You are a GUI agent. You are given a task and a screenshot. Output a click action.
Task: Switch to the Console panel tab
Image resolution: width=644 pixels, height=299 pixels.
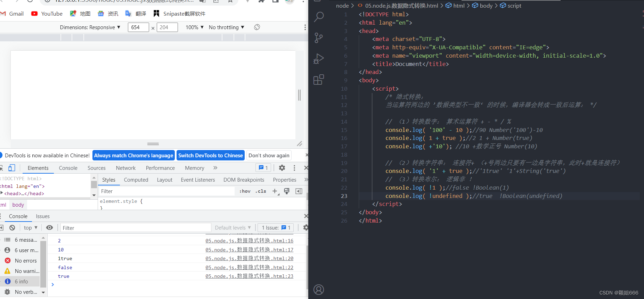[68, 168]
